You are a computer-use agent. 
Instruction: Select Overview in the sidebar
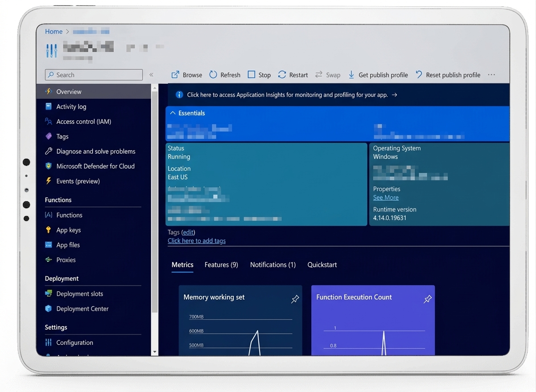pyautogui.click(x=94, y=91)
